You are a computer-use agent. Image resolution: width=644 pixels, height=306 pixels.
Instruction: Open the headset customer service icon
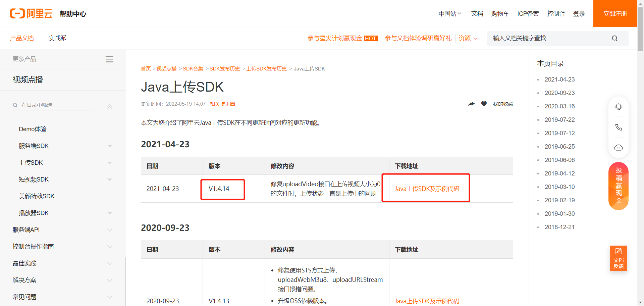point(618,107)
